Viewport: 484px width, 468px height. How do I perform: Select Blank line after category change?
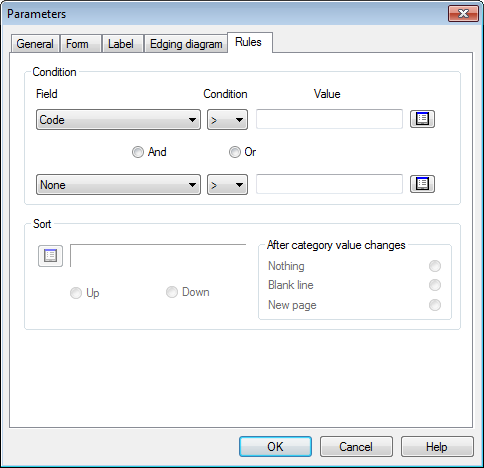click(x=435, y=285)
